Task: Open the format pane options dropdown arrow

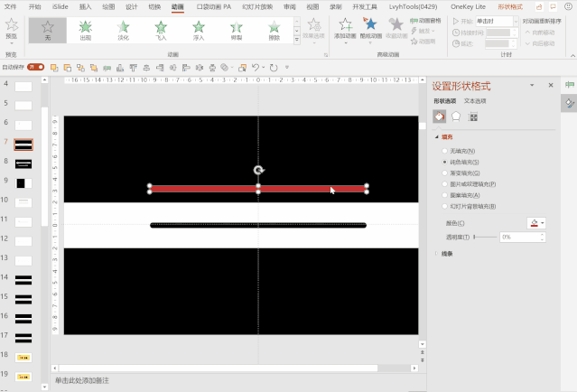Action: 532,86
